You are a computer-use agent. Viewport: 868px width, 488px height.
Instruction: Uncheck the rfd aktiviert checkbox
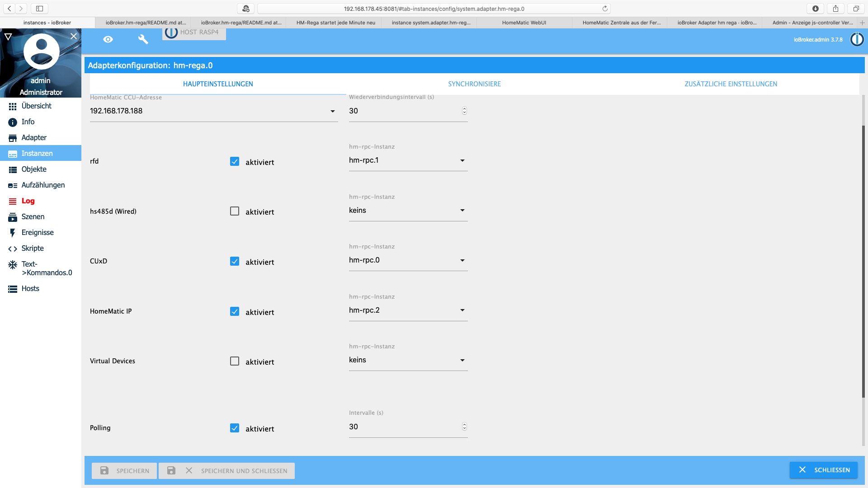click(x=235, y=161)
